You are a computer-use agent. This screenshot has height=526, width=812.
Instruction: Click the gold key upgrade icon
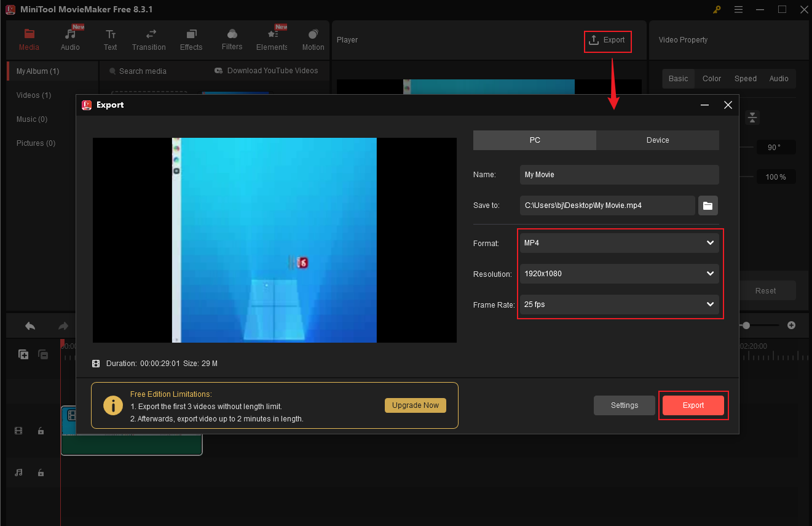pyautogui.click(x=717, y=9)
